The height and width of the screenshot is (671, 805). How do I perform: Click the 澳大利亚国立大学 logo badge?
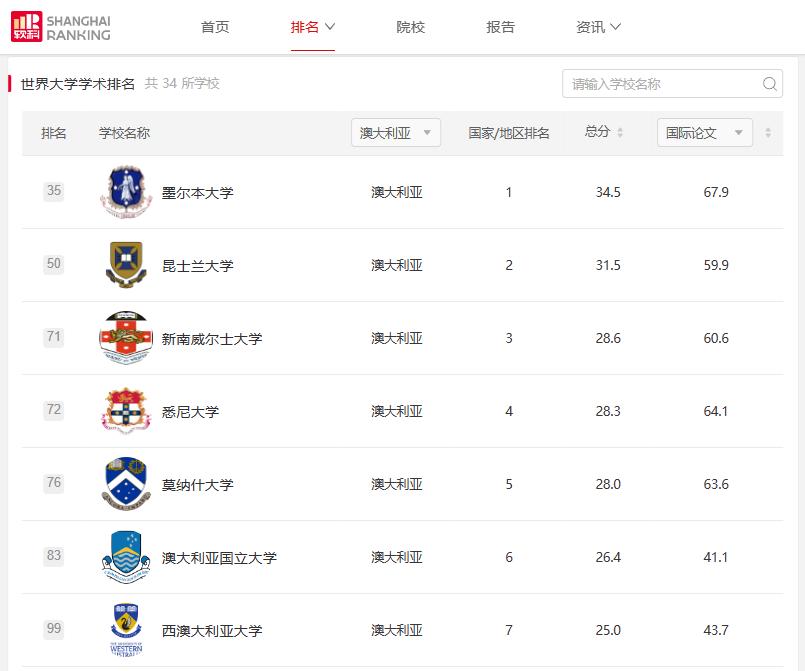126,557
